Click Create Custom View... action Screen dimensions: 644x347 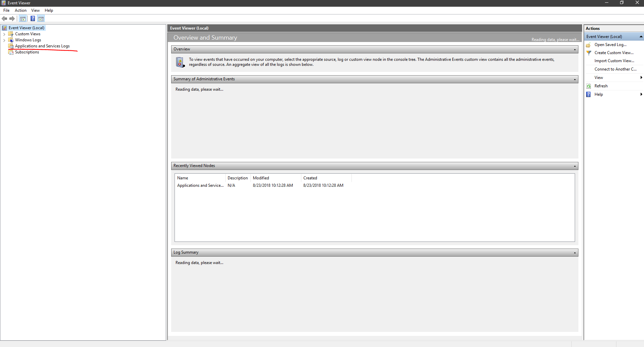point(614,53)
